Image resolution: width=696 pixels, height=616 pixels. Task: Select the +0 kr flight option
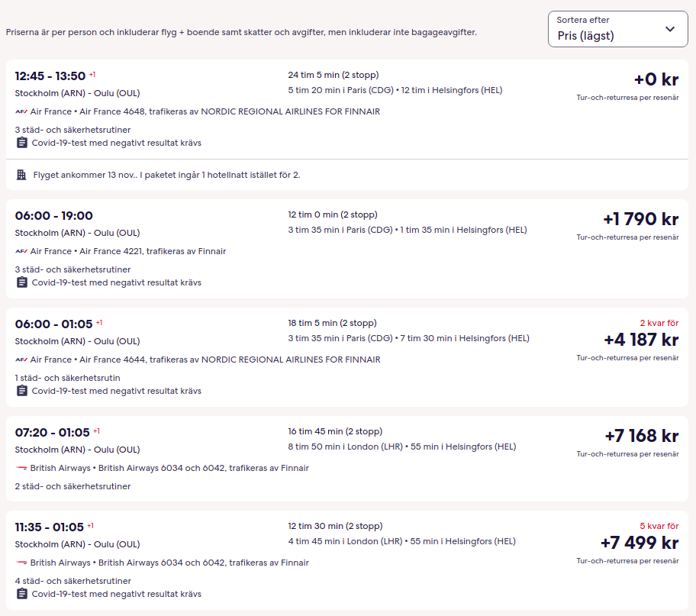click(x=656, y=79)
